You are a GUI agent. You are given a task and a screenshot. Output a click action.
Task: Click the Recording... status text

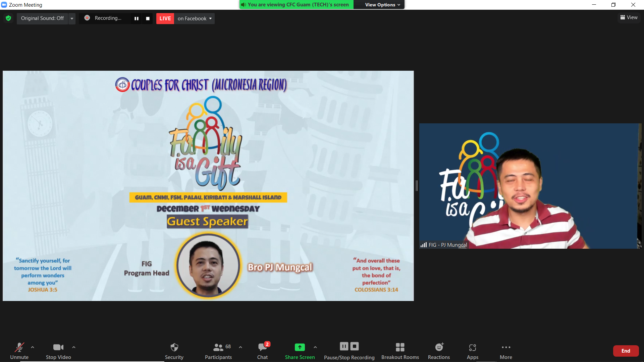tap(108, 18)
